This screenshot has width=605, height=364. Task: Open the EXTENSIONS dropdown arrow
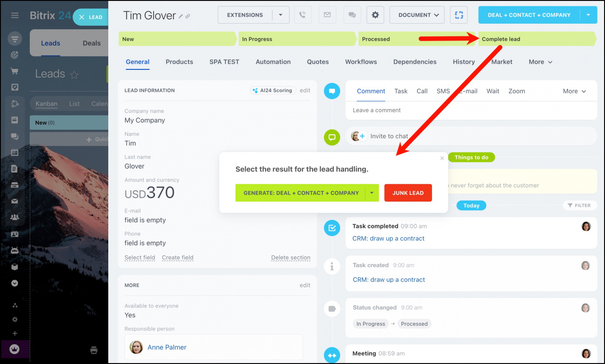(281, 15)
